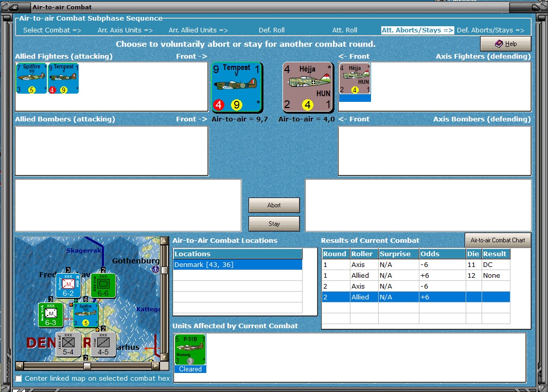
Task: Click the Surprise column header
Action: [399, 254]
